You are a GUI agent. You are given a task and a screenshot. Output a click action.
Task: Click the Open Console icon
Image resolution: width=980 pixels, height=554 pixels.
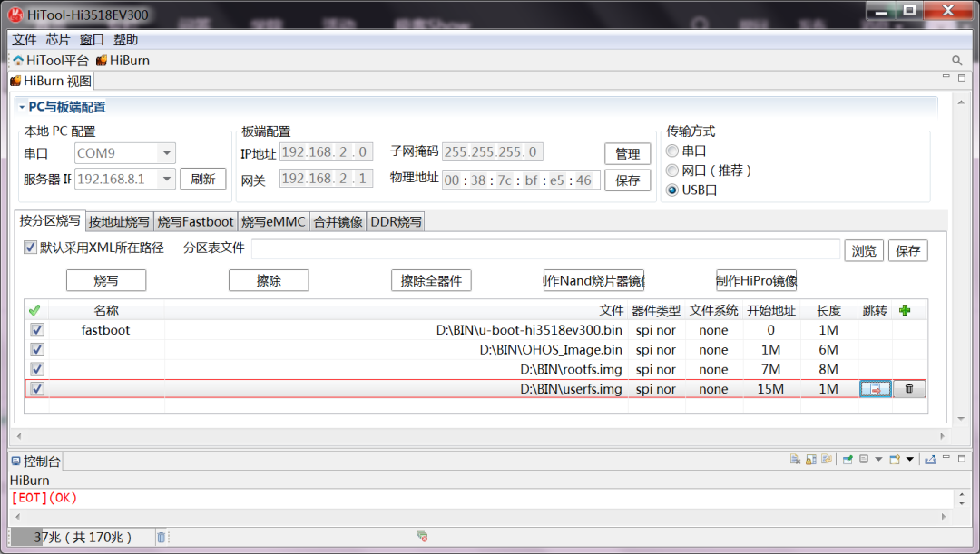pos(895,459)
